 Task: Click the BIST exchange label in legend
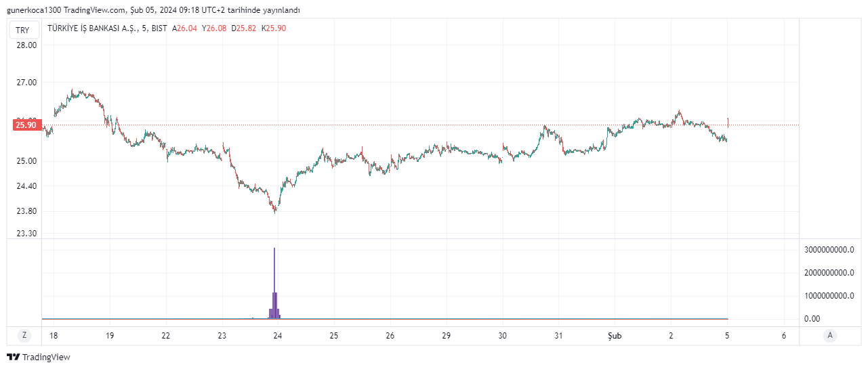(x=159, y=28)
